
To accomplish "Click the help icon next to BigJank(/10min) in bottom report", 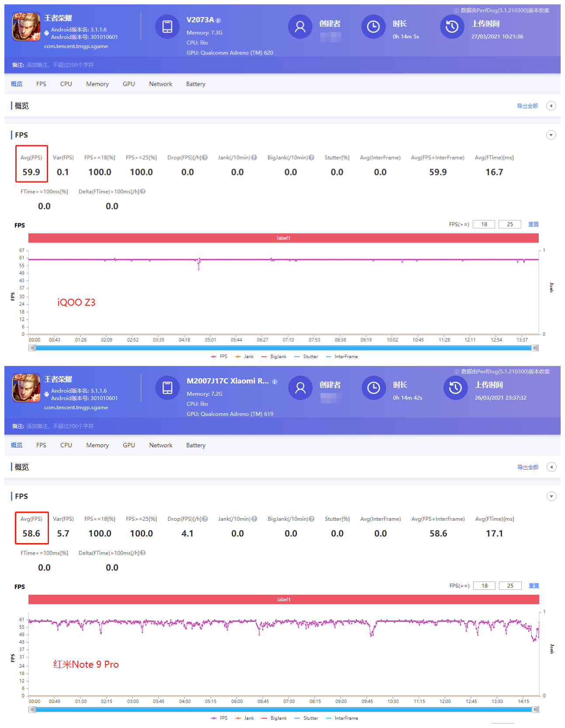I will pos(312,519).
